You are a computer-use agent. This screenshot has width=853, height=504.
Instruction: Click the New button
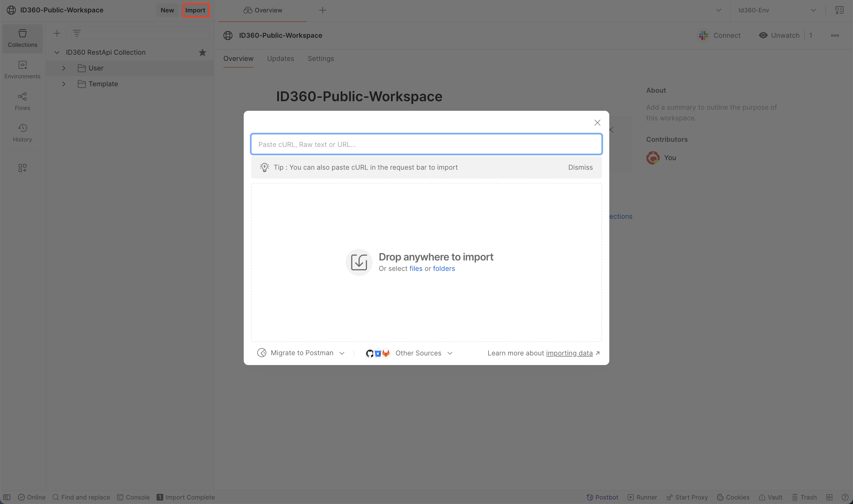[x=167, y=10]
